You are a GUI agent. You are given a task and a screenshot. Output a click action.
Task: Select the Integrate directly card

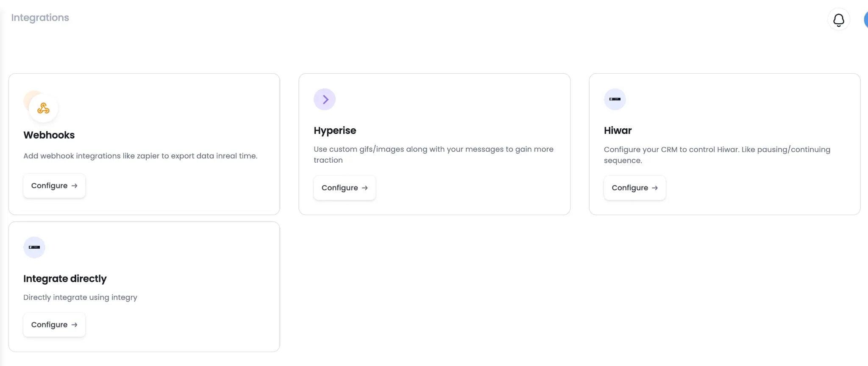pos(144,287)
